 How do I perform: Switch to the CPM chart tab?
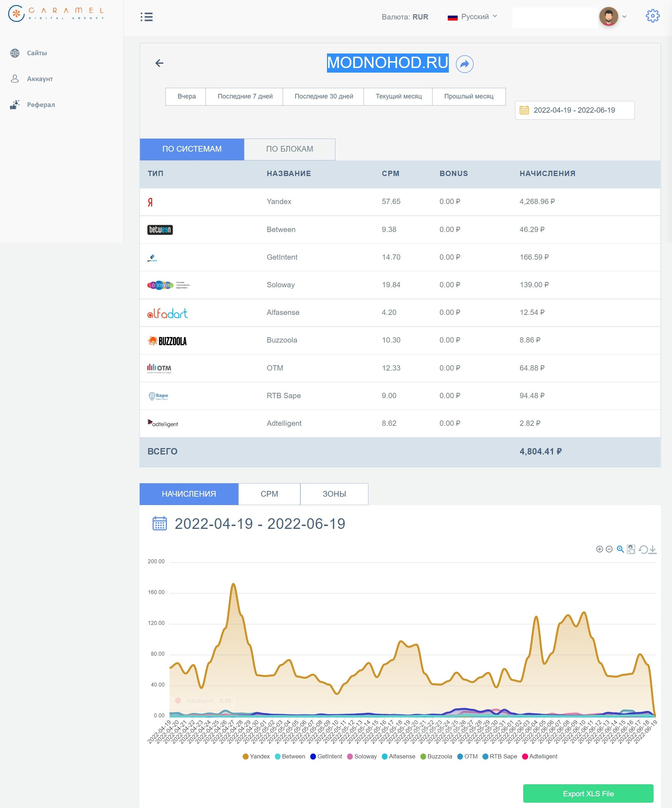(x=270, y=494)
